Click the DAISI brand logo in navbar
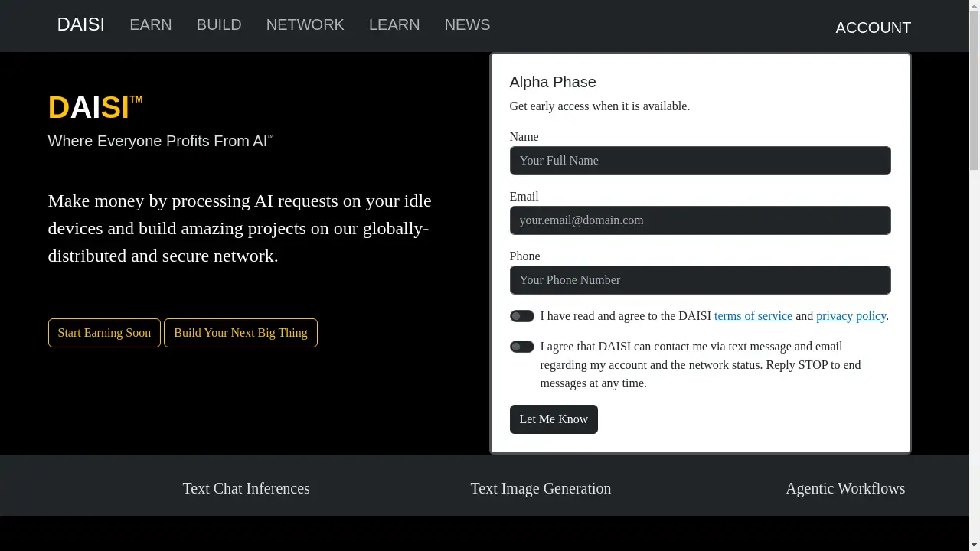Screen dimensions: 980x551 80,24
